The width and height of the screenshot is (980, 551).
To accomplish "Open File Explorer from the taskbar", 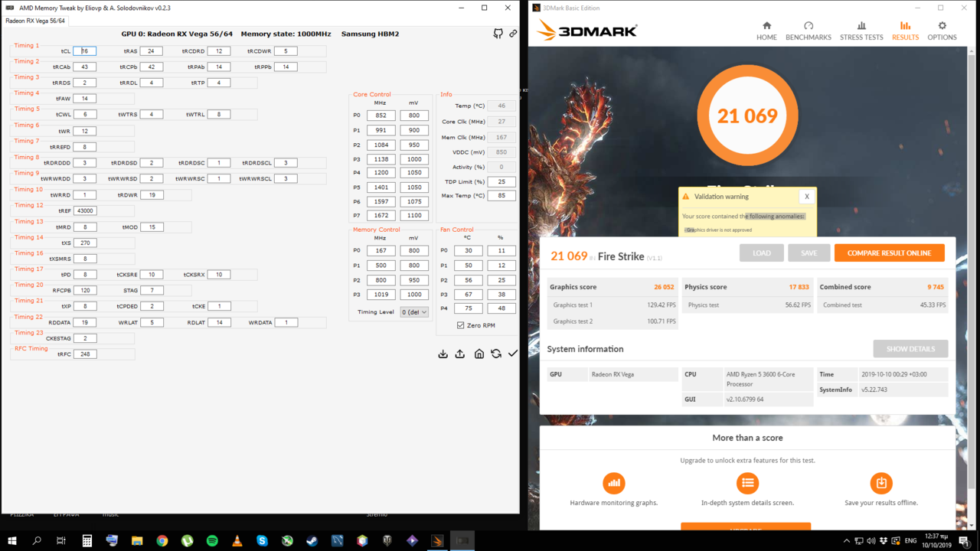I will tap(137, 540).
